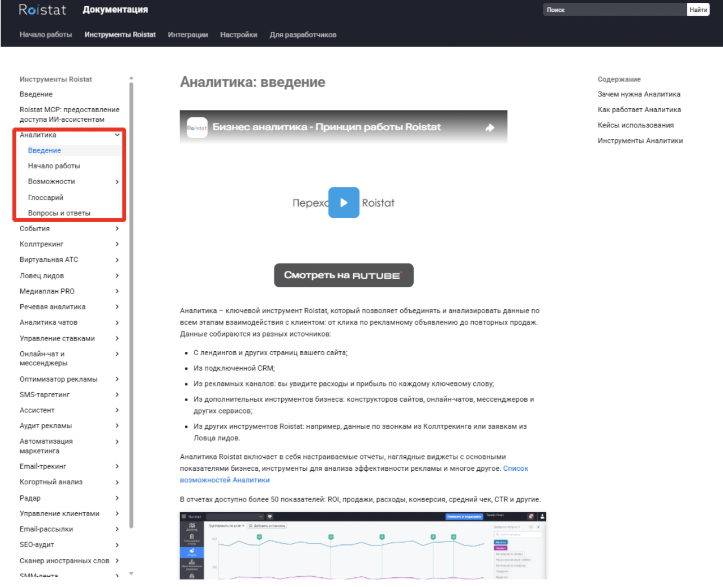Expand the Ассистент sidebar section
Screen dimensions: 723x588
(x=117, y=410)
